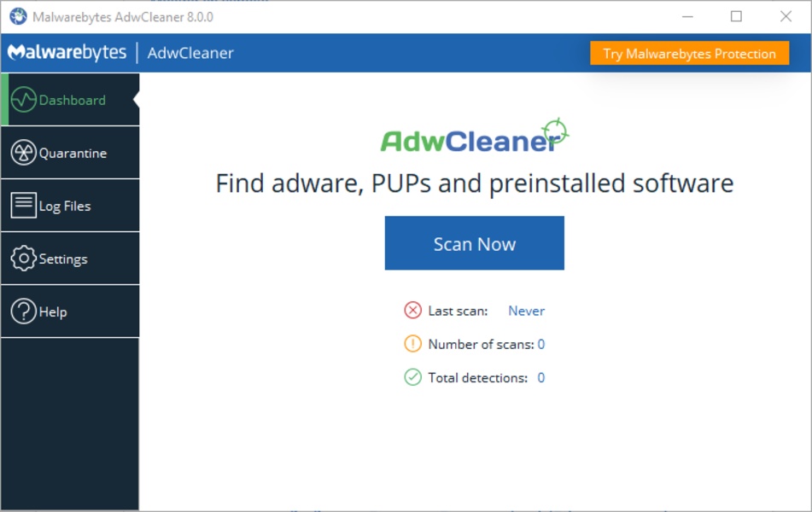
Task: Click the Help question mark icon
Action: pyautogui.click(x=23, y=311)
